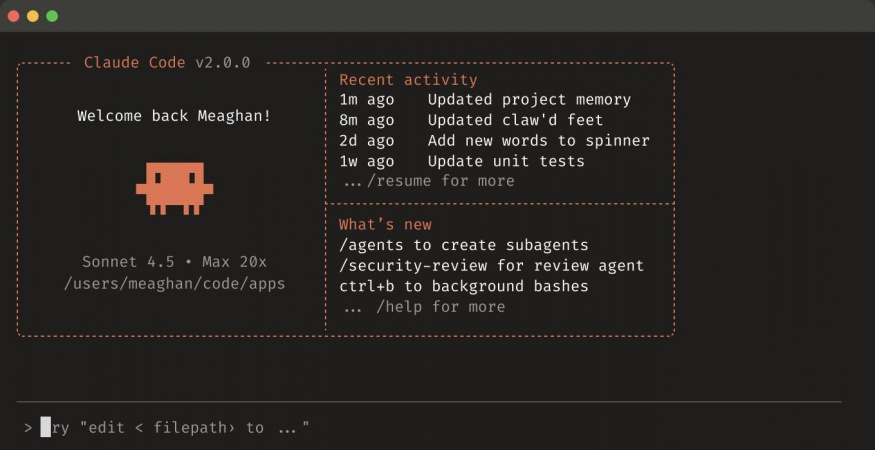
Task: Click the '1m ago' timestamp
Action: [x=367, y=100]
